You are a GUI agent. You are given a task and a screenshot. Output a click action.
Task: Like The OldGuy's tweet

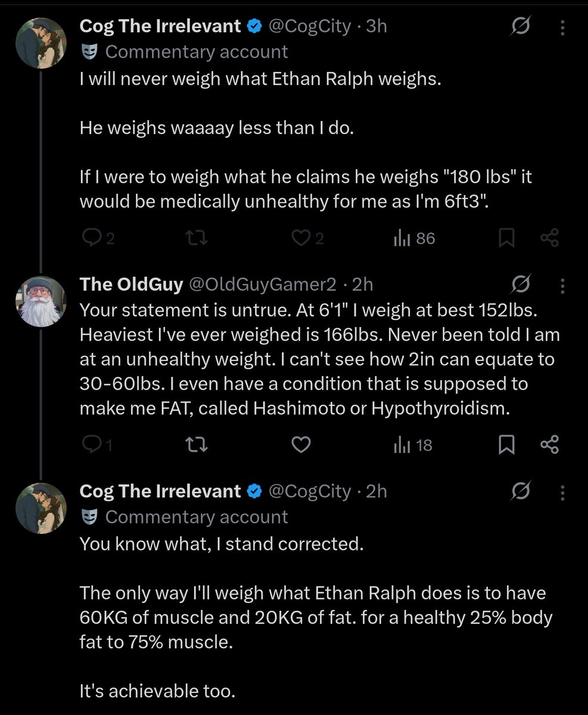302,444
